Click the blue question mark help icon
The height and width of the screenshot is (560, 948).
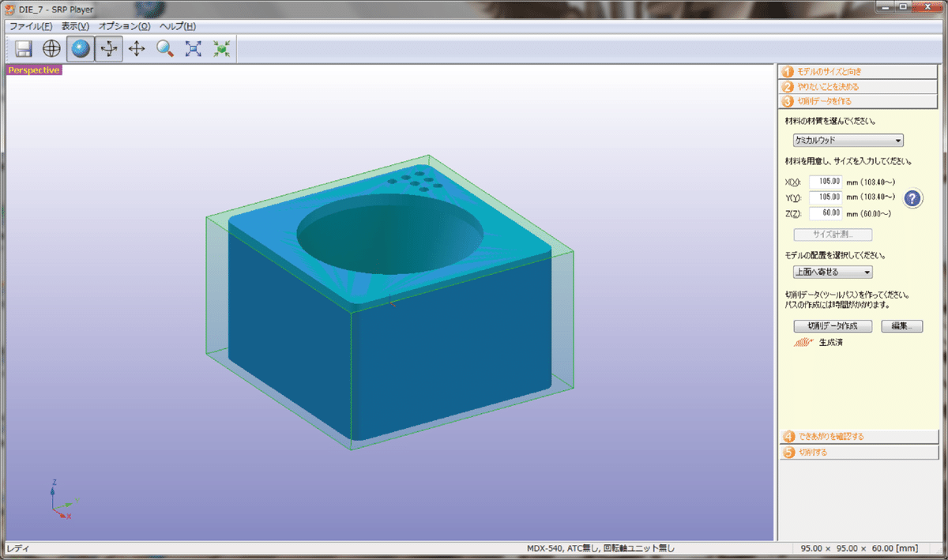tap(912, 197)
